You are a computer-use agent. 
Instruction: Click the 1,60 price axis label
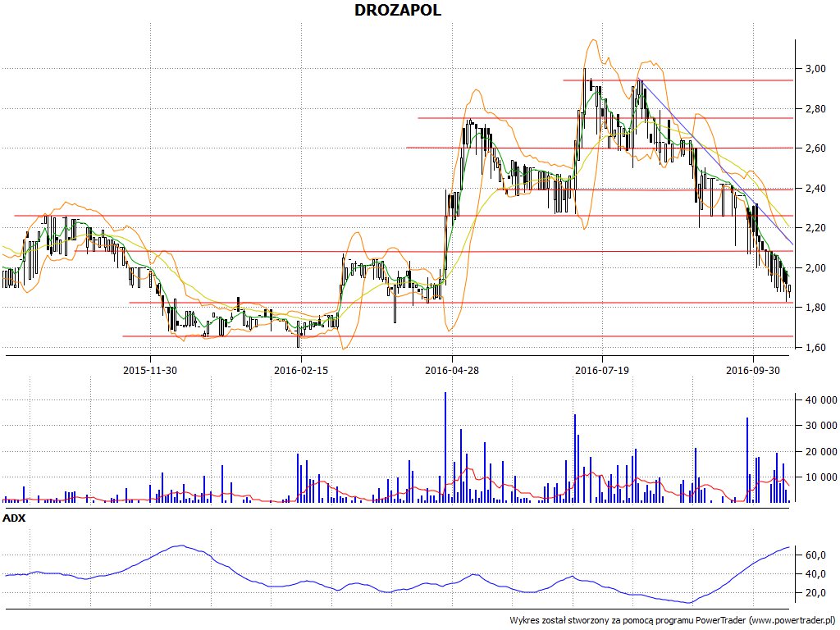pyautogui.click(x=815, y=348)
